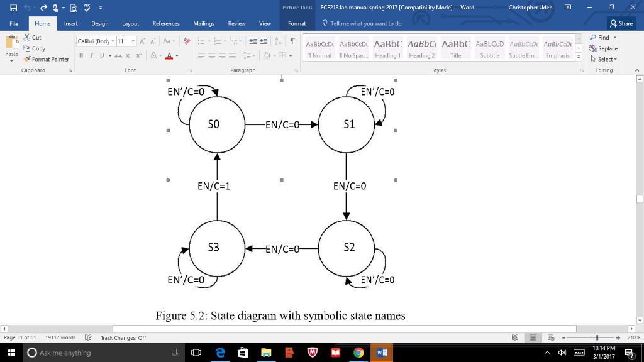Click the spelling check icon in Quick Access Toolbar
Screen dimensions: 644x362
coord(87,8)
